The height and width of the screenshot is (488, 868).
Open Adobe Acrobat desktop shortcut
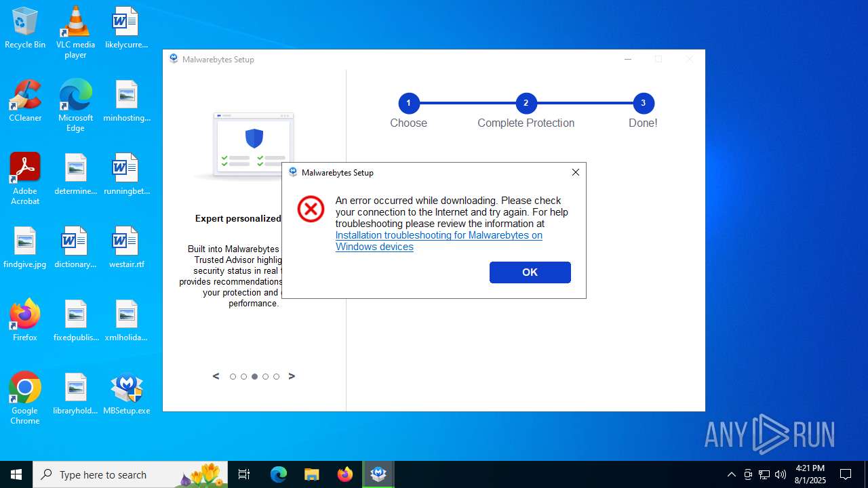pyautogui.click(x=25, y=179)
